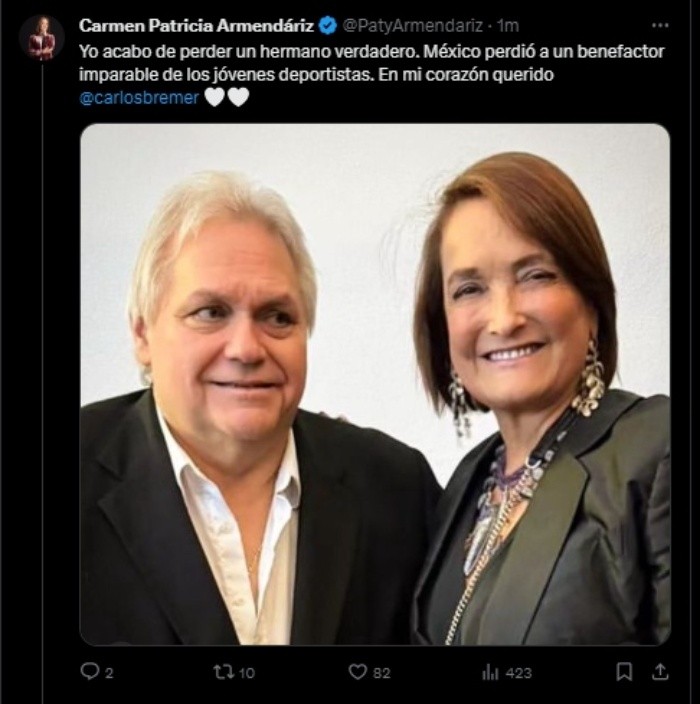The image size is (700, 704).
Task: Click the repost count 10
Action: [246, 673]
